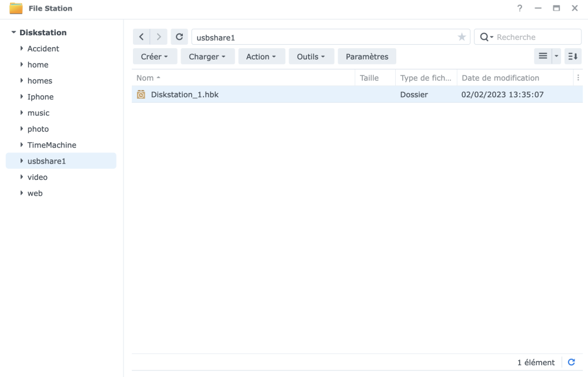Click the back navigation arrow
The height and width of the screenshot is (377, 588).
(142, 37)
